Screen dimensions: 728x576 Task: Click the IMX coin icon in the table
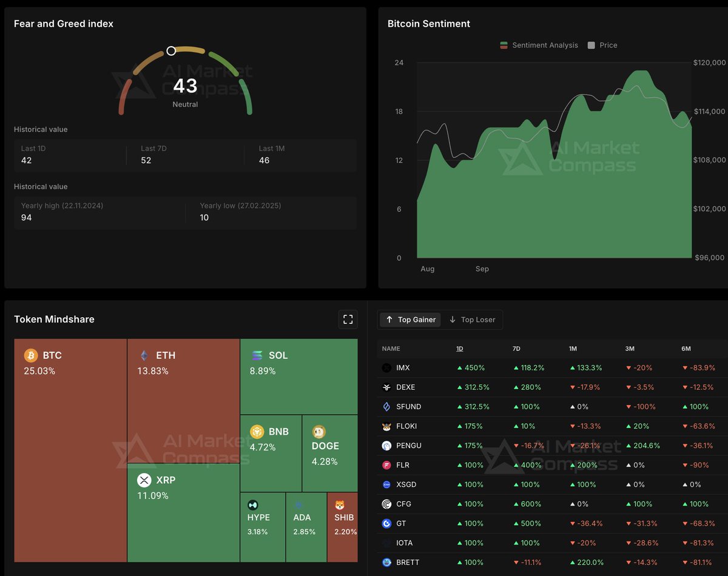click(385, 368)
